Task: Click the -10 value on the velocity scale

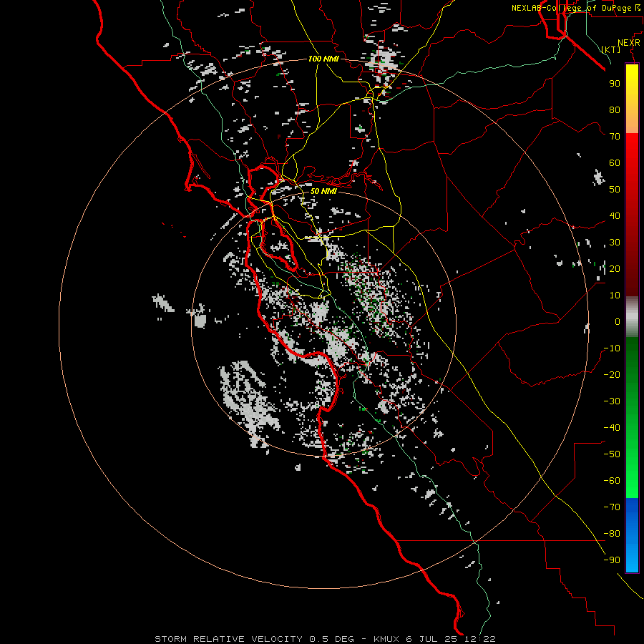Action: click(x=612, y=348)
